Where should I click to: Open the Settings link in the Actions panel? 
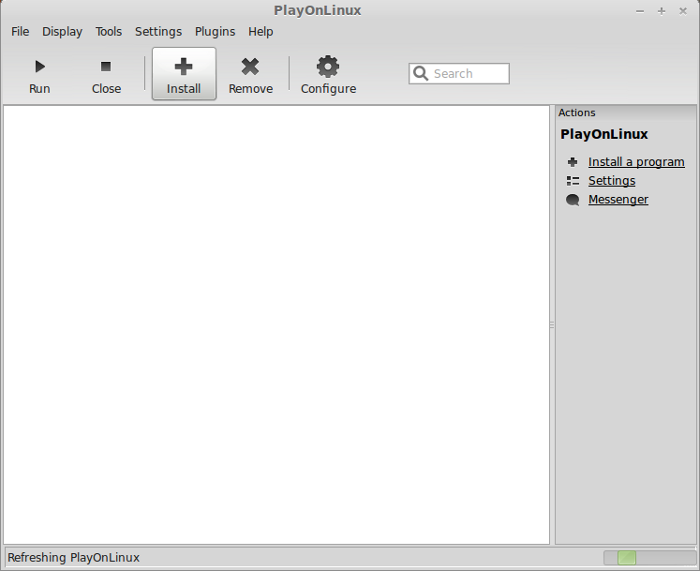612,181
